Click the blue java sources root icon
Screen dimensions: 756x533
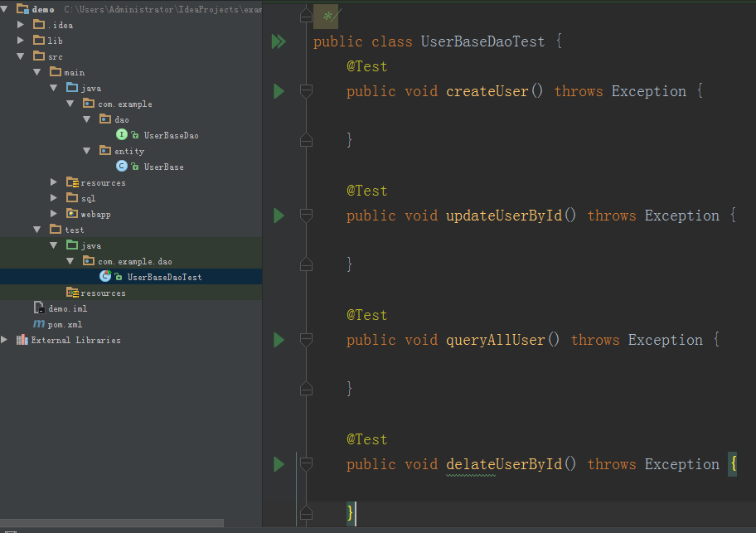coord(72,87)
